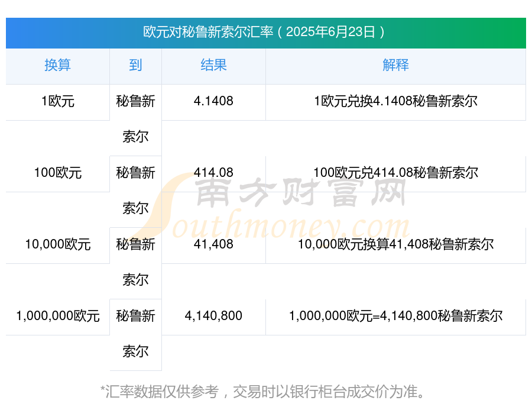Viewport: 532px width, 410px height.
Task: Click 秘鲁新索尔 in the 1,000,000欧元 row
Action: [135, 334]
